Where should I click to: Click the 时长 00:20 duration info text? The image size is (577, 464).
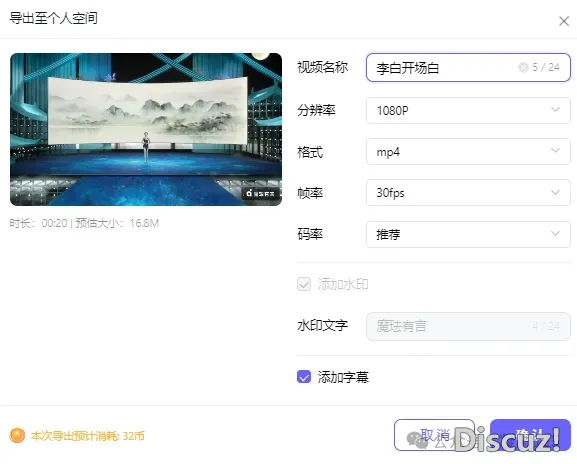pos(38,223)
